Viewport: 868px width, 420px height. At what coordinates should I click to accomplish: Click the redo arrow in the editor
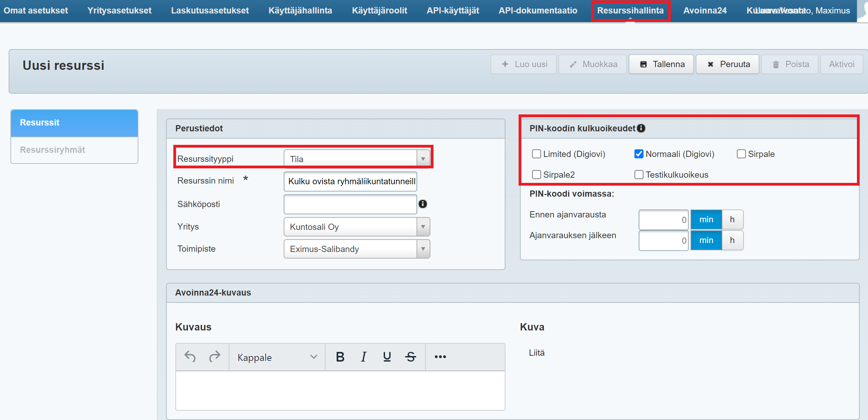click(x=214, y=356)
